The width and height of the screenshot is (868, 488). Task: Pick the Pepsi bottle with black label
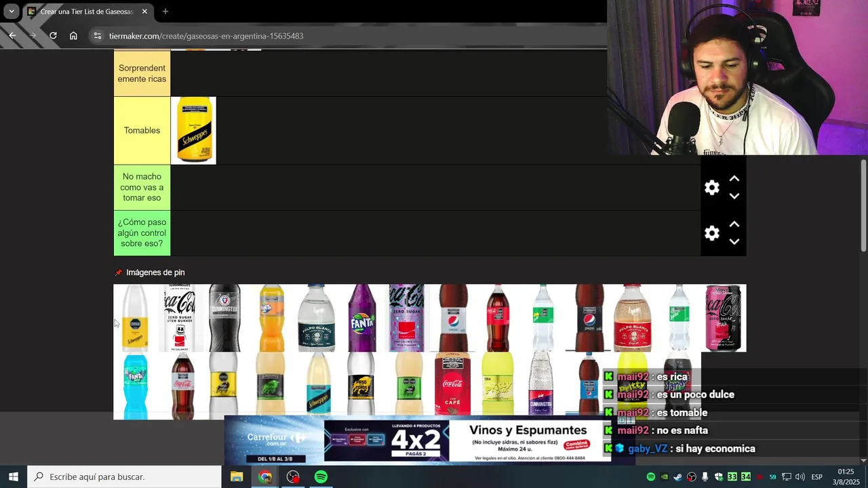[x=589, y=318]
